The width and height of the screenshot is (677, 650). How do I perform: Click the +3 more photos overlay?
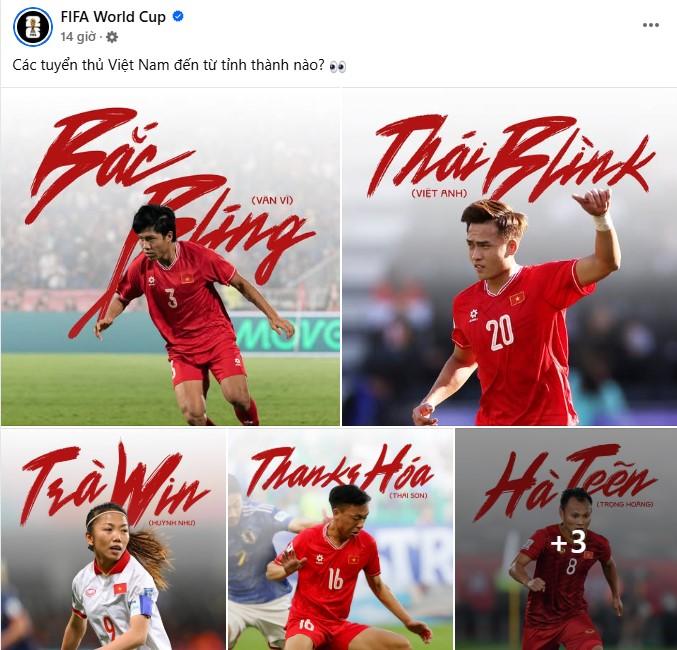pyautogui.click(x=568, y=542)
